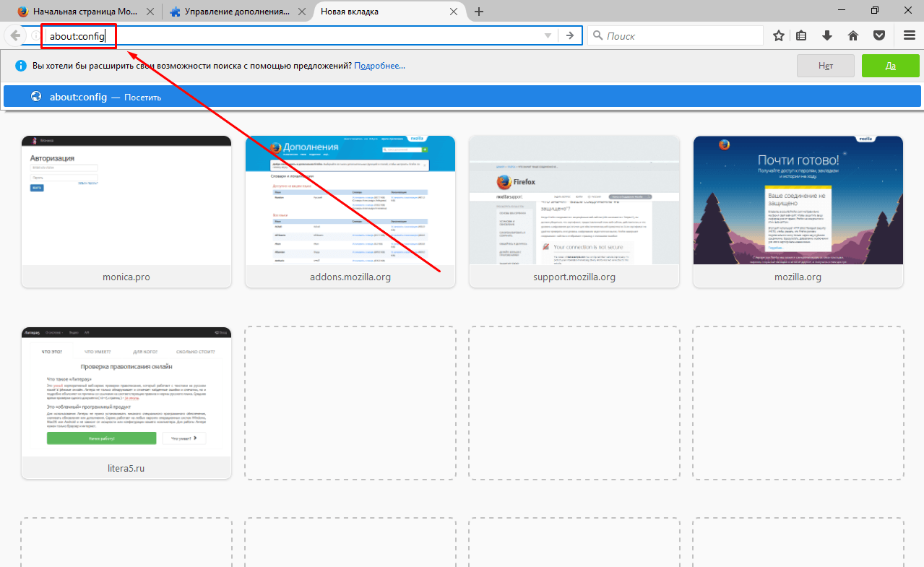
Task: Close the Mozilla start page tab
Action: tap(150, 12)
